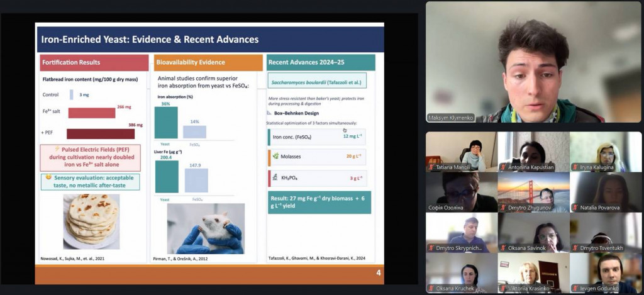Click muted mic icon beside Natalia Povarova

point(575,208)
